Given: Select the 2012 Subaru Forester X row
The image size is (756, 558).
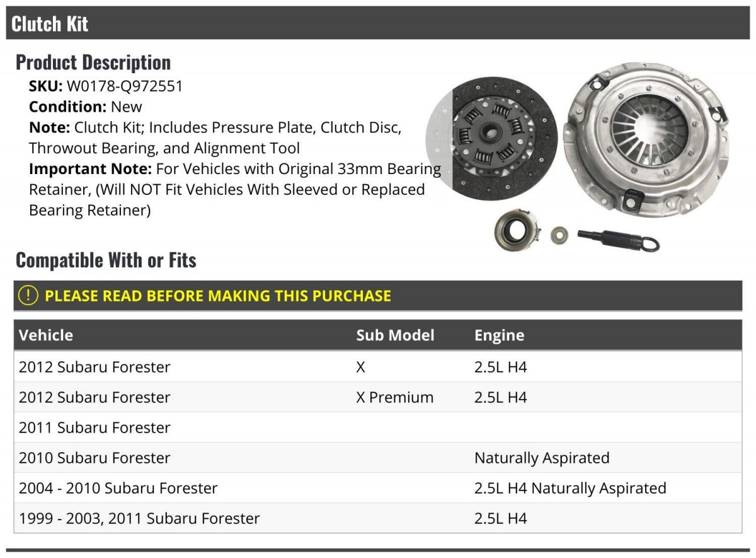Looking at the screenshot, I should 94,367.
